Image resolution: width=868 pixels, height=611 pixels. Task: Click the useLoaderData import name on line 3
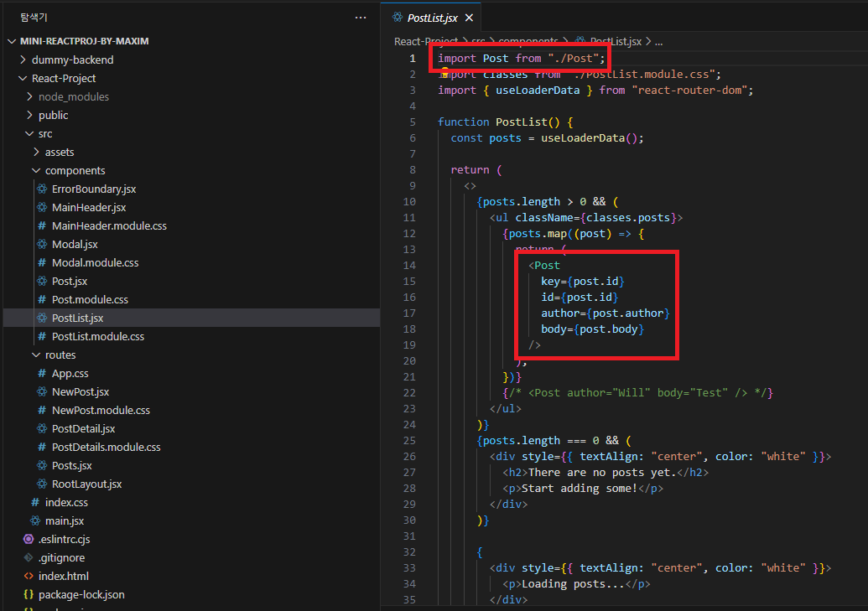pos(538,91)
